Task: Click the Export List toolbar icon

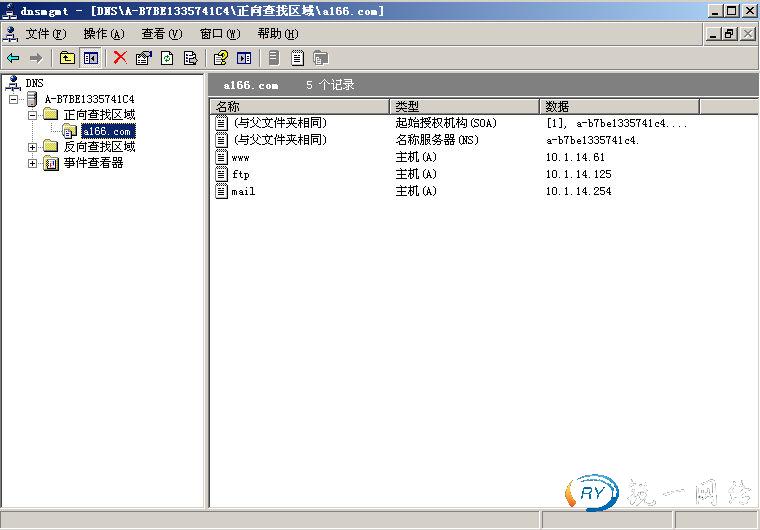Action: (190, 58)
